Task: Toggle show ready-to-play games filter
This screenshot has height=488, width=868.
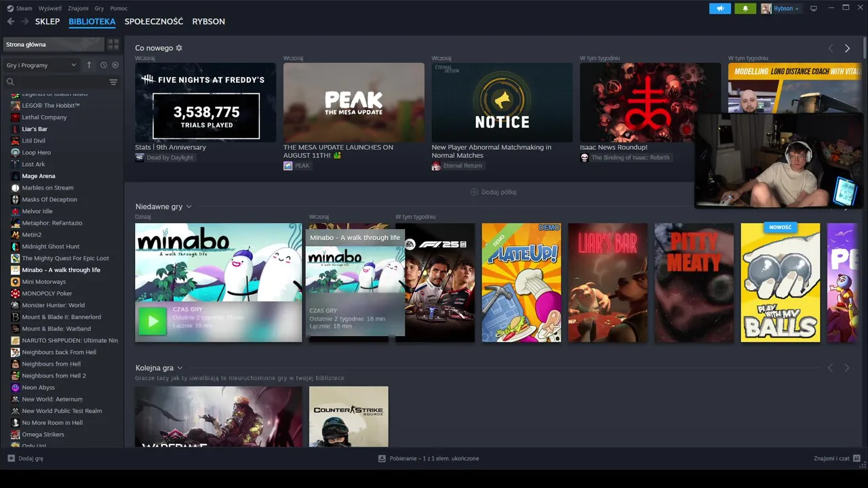Action: coord(115,65)
